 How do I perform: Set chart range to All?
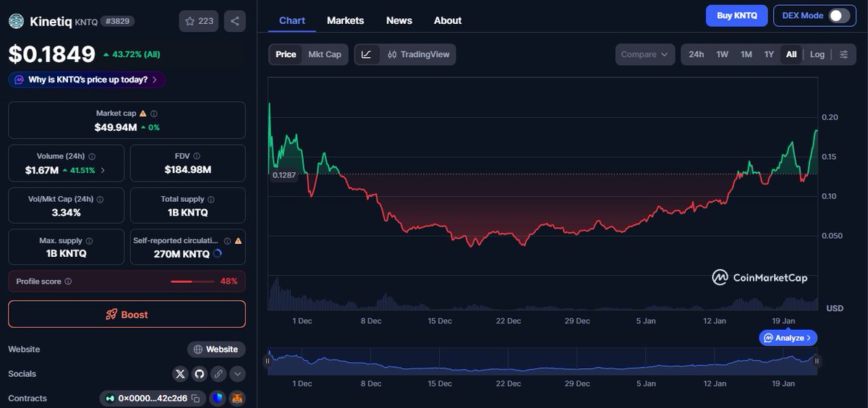click(x=791, y=54)
